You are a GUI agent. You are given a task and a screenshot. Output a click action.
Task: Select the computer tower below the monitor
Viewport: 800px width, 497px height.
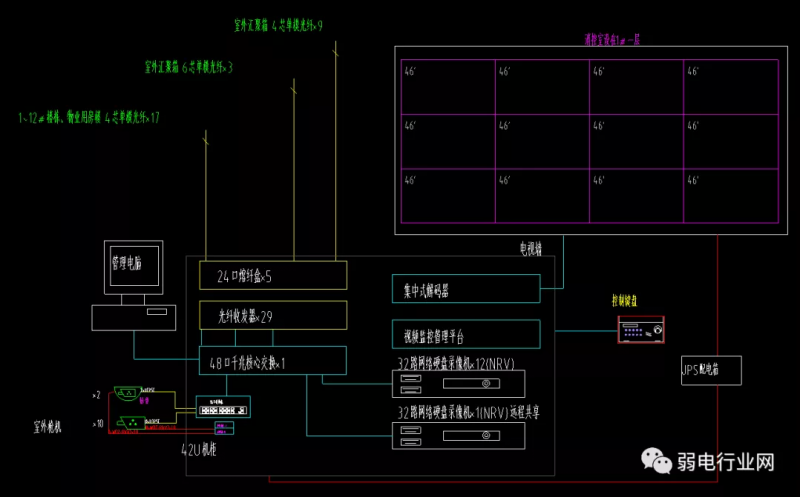click(x=133, y=318)
